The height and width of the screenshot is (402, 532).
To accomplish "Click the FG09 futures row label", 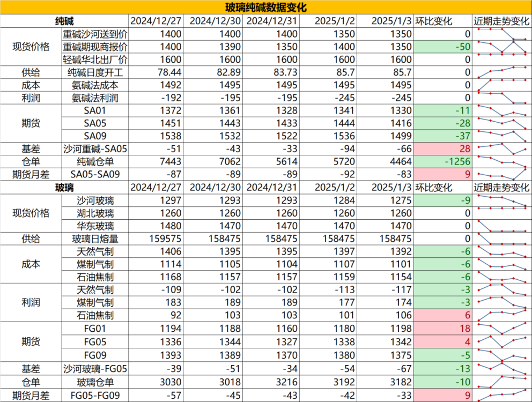I will click(x=95, y=355).
